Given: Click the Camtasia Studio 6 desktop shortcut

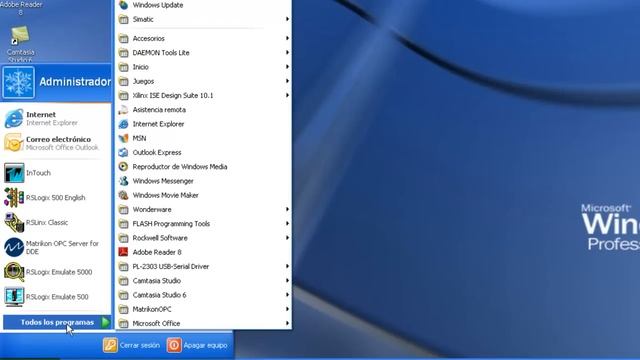Looking at the screenshot, I should [x=20, y=44].
